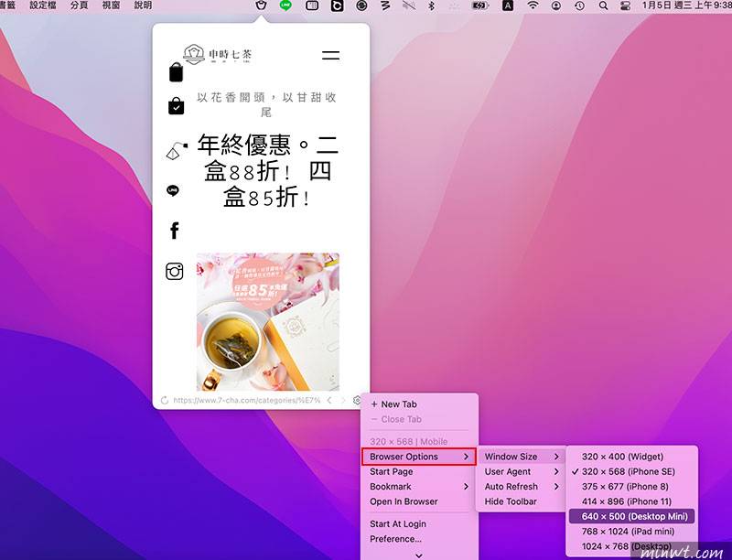This screenshot has width=732, height=560.
Task: Open the hamburger menu on the webpage
Action: (x=330, y=55)
